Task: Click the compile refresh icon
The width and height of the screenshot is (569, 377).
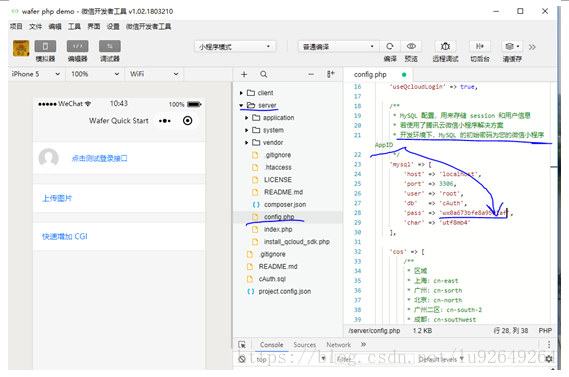Action: pos(390,46)
